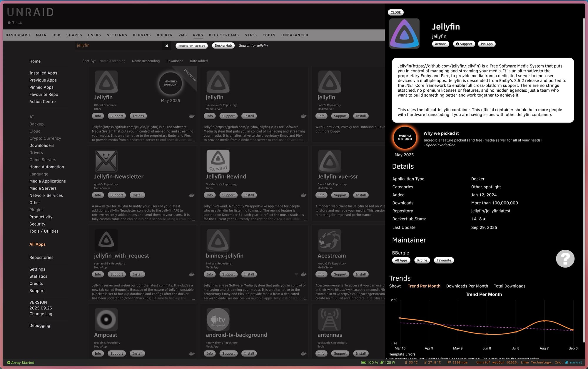Open Results Per Page selector
Screen dimensions: 588x369
[191, 46]
